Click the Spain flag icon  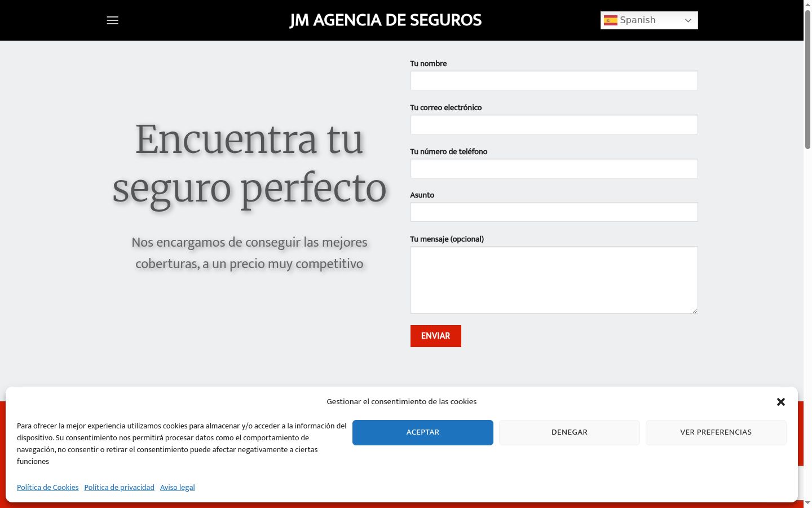click(611, 20)
